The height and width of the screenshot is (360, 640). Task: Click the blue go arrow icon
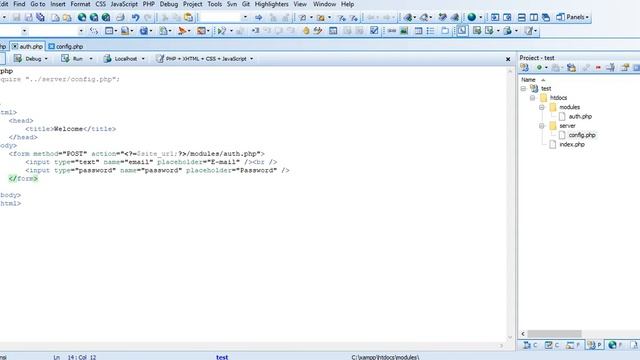tap(258, 17)
